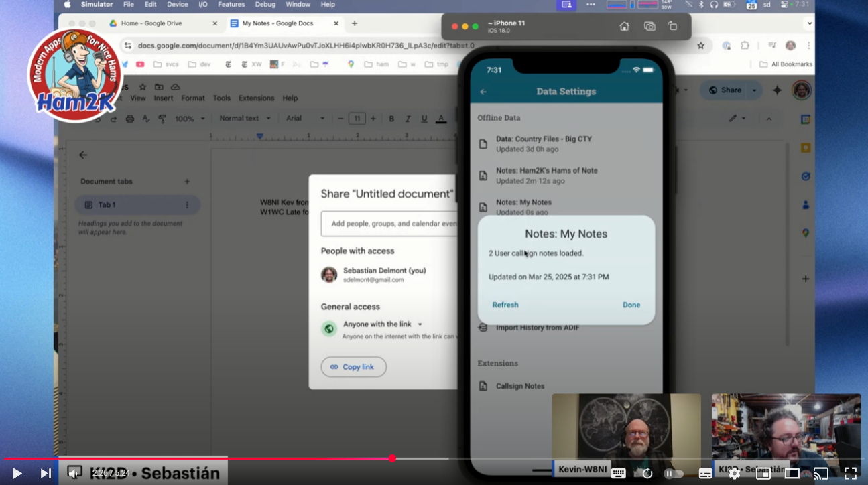
Task: Open editing mode pencil dropdown
Action: point(738,119)
